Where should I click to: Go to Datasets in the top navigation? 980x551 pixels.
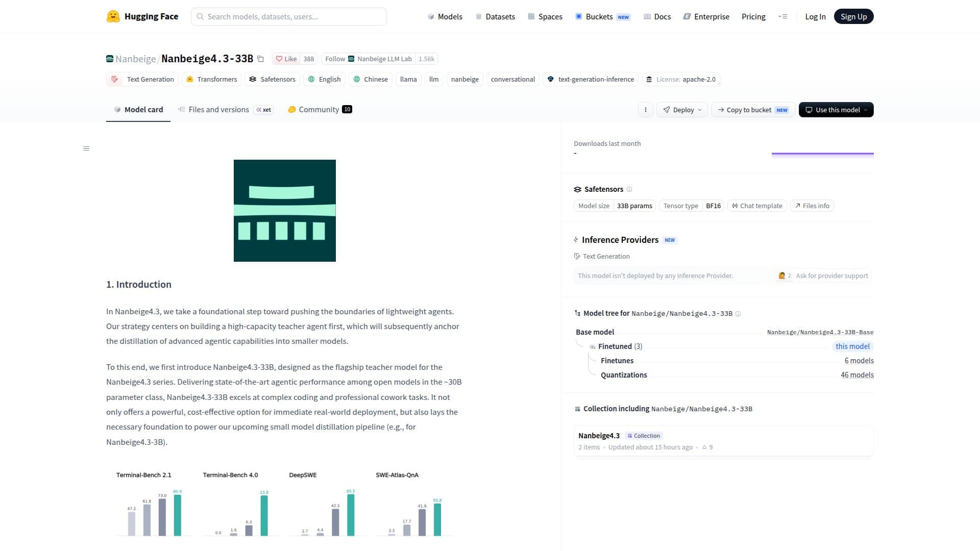[495, 16]
